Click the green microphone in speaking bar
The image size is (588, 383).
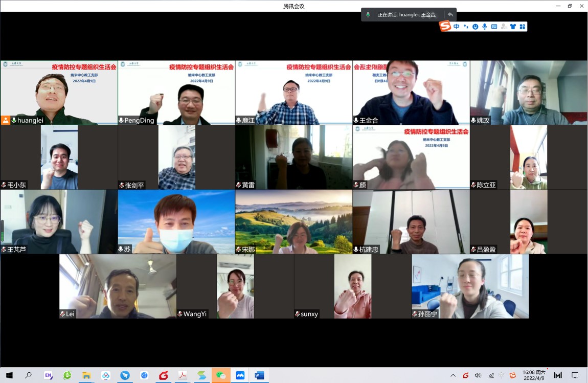click(x=368, y=15)
